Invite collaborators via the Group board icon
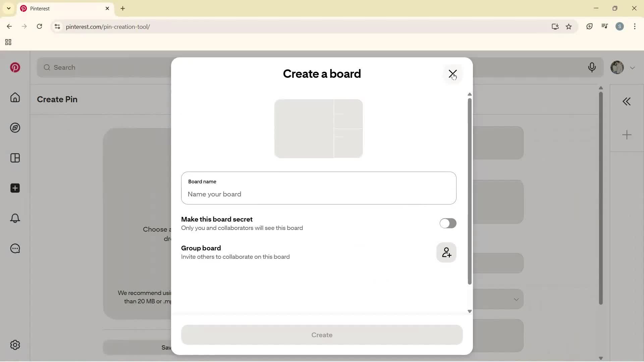The width and height of the screenshot is (644, 362). (x=446, y=252)
